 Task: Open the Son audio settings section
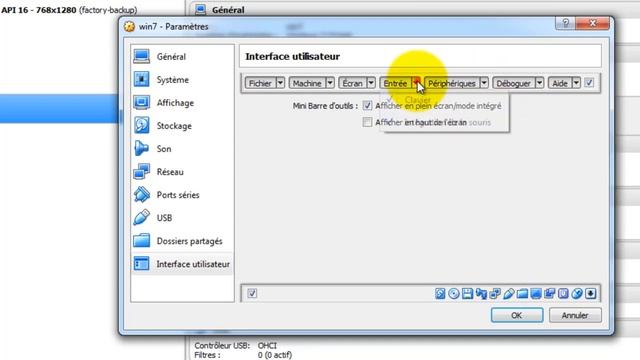point(182,149)
